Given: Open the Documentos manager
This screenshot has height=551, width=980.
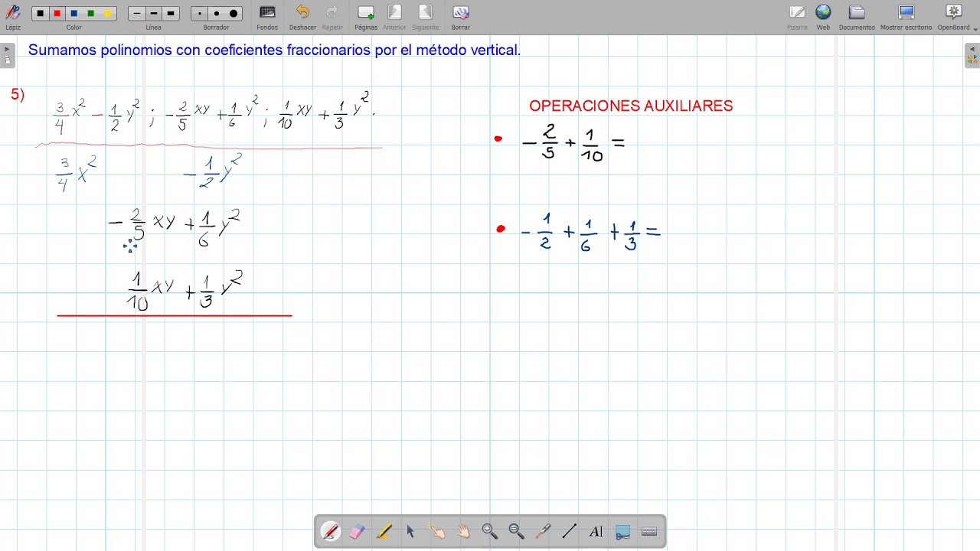Looking at the screenshot, I should 857,13.
